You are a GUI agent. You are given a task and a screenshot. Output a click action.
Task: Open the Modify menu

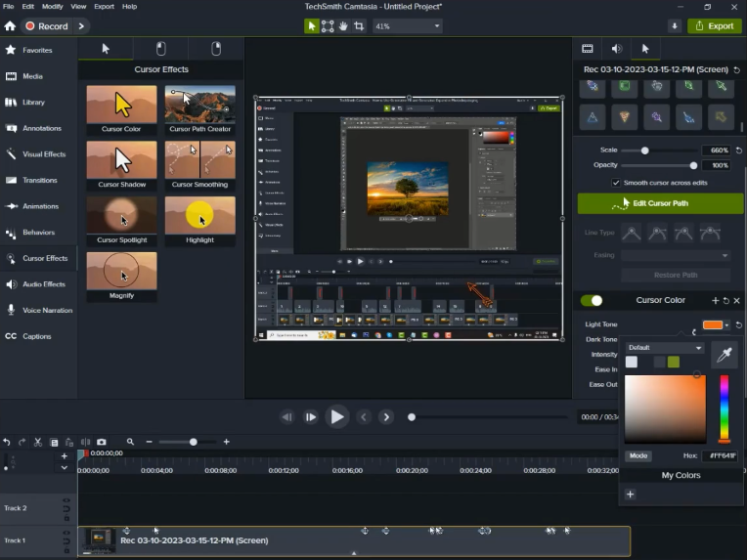53,6
